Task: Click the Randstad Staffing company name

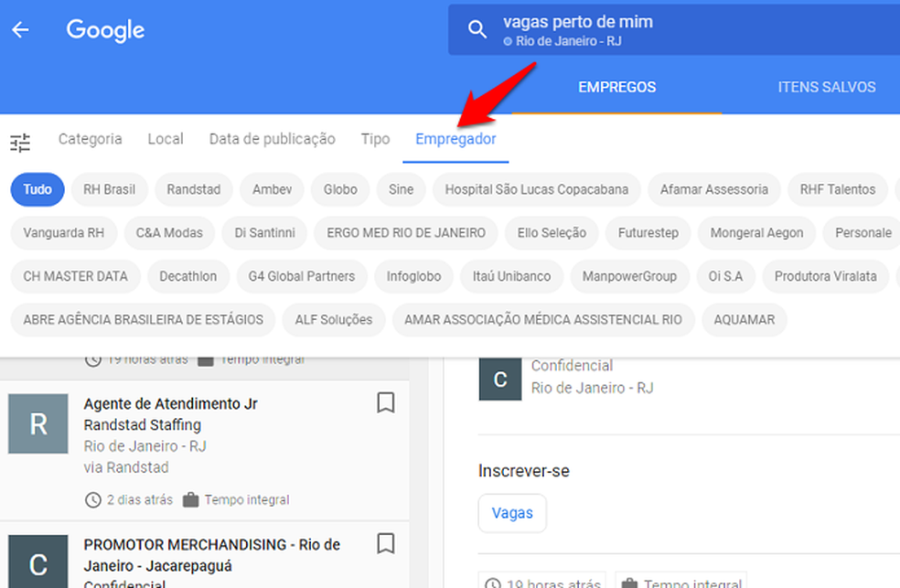Action: pyautogui.click(x=143, y=425)
